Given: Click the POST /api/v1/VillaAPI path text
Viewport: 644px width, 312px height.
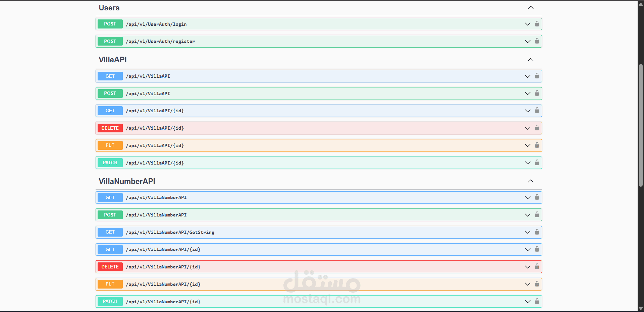Looking at the screenshot, I should [148, 93].
